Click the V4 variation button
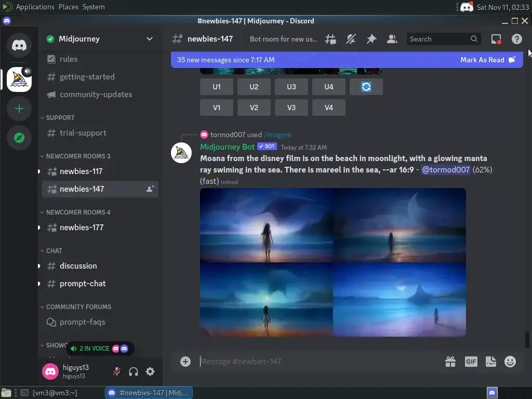The image size is (532, 399). 329,108
